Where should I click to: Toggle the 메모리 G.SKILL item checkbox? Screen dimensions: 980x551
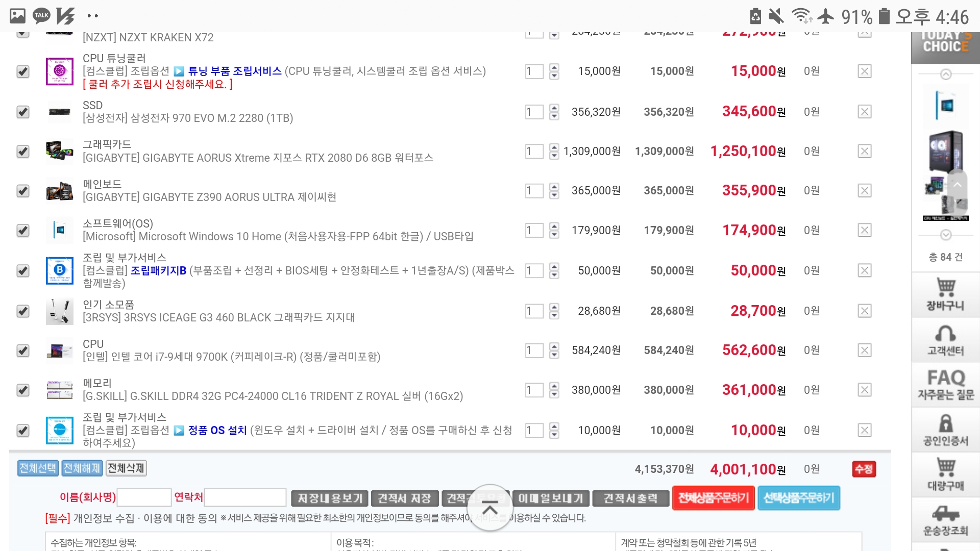pos(23,390)
